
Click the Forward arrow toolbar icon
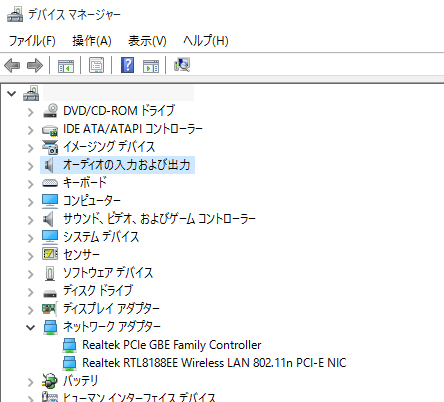coord(35,65)
